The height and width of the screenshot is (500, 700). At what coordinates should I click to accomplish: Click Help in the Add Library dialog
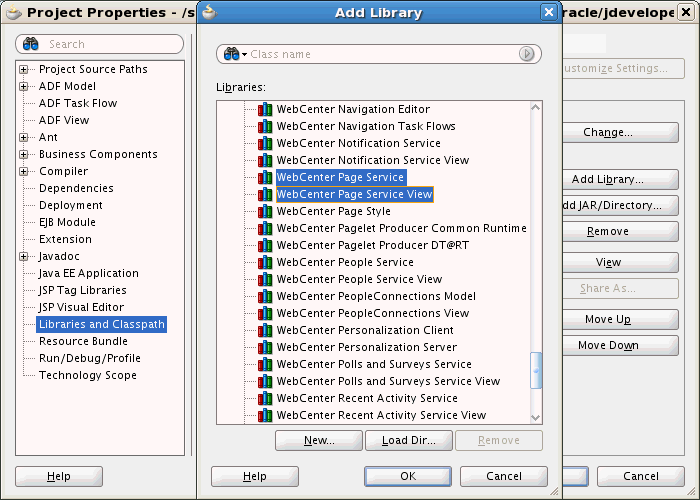254,476
